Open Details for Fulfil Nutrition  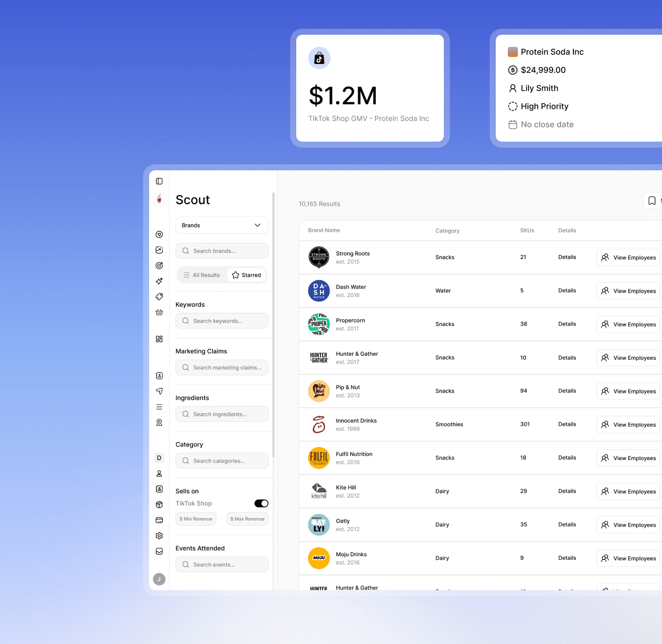(567, 458)
